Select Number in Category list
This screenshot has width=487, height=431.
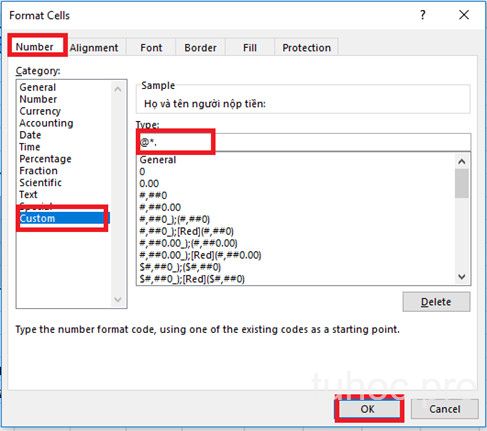tap(63, 99)
